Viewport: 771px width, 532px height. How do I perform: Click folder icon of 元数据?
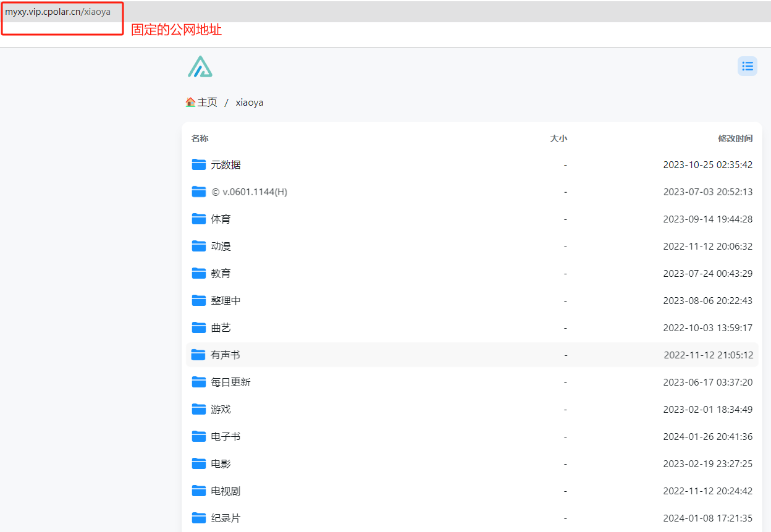199,164
